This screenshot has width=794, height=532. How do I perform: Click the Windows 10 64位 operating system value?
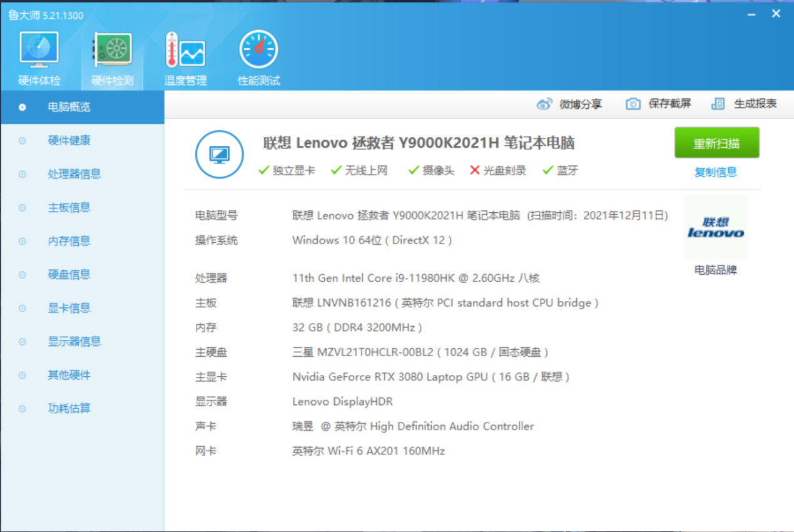[x=372, y=240]
